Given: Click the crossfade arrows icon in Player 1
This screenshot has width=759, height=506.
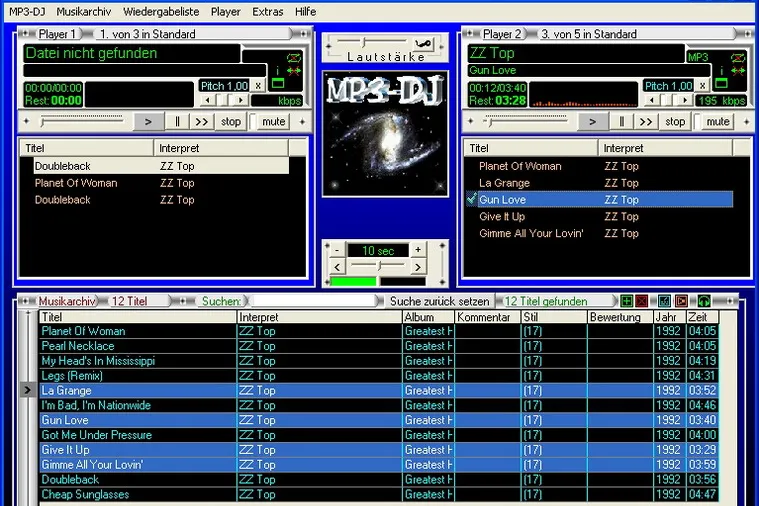Looking at the screenshot, I should pyautogui.click(x=293, y=71).
